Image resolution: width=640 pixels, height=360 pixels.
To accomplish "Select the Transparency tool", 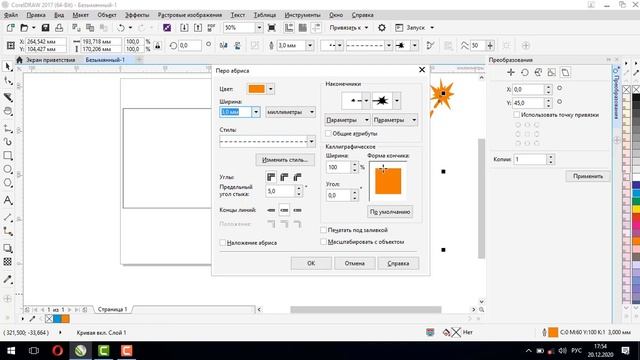I will point(8,262).
